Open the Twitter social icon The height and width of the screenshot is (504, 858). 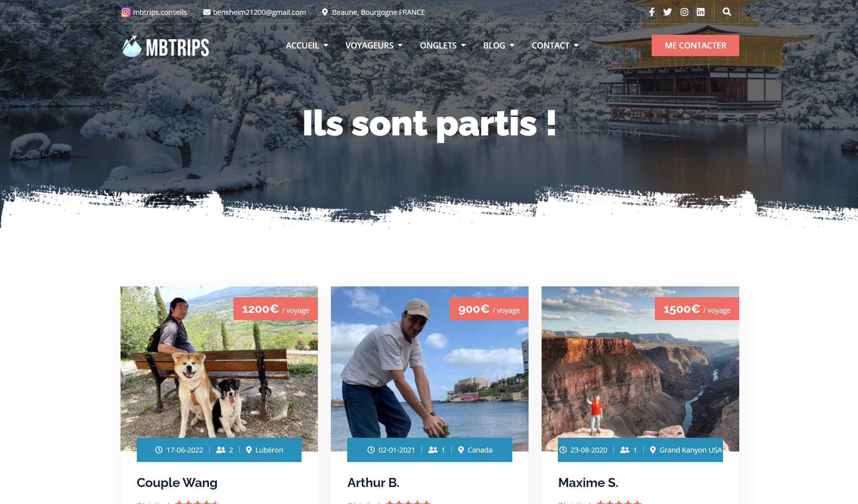pyautogui.click(x=667, y=12)
